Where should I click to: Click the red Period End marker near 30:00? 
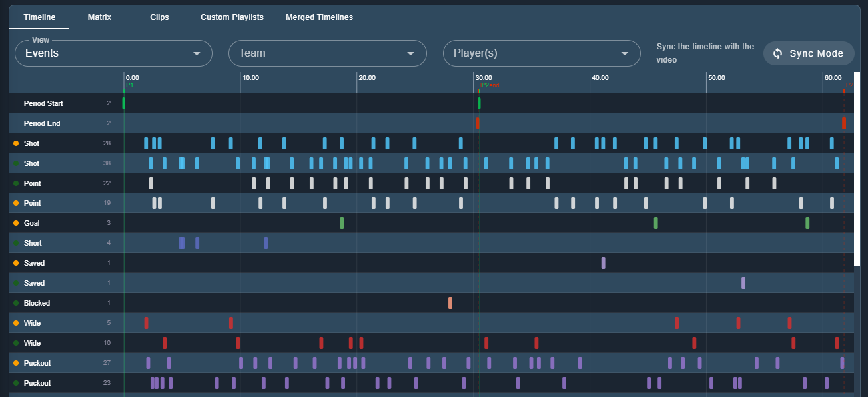click(x=478, y=123)
